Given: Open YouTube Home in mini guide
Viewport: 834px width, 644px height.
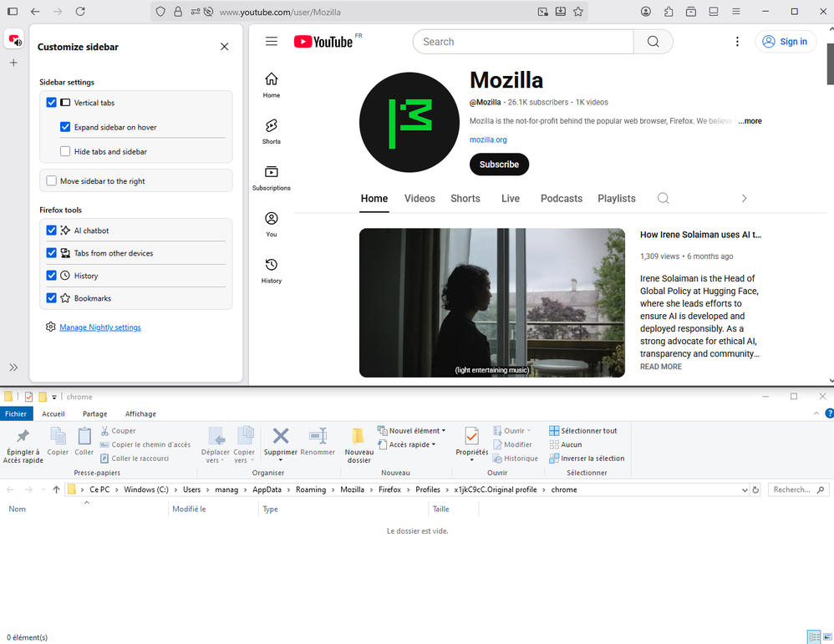Looking at the screenshot, I should pos(272,85).
